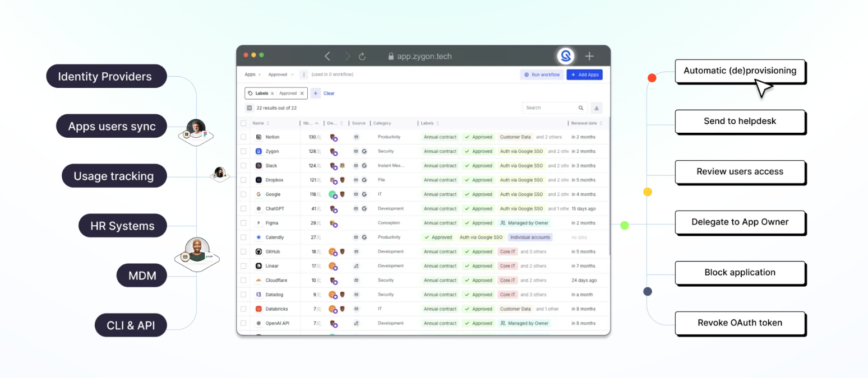Open the column layout icon near results count
Screen dimensions: 868x378
coord(250,108)
